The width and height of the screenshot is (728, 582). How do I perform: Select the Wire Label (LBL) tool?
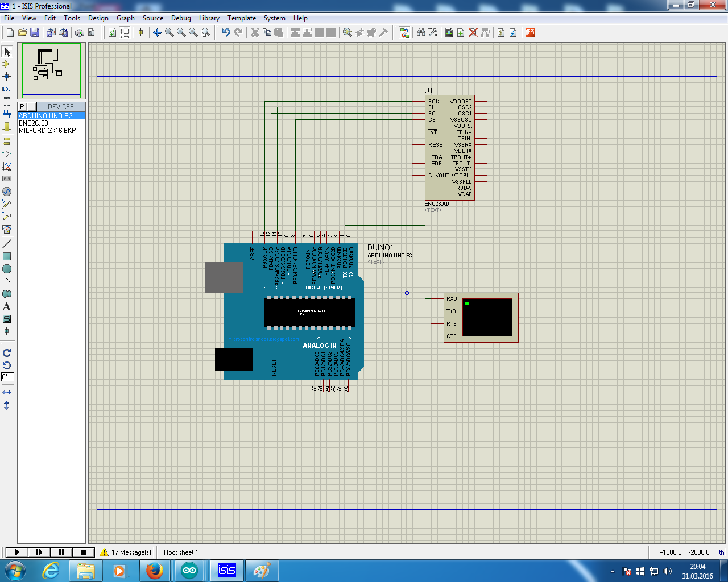(x=7, y=89)
